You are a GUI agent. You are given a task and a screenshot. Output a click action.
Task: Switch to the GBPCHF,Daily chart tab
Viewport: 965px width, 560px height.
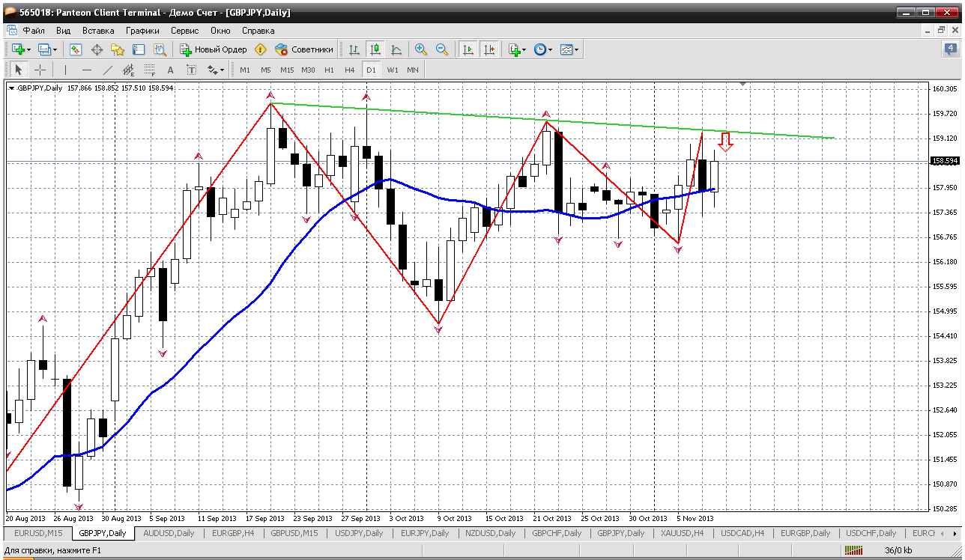click(557, 533)
